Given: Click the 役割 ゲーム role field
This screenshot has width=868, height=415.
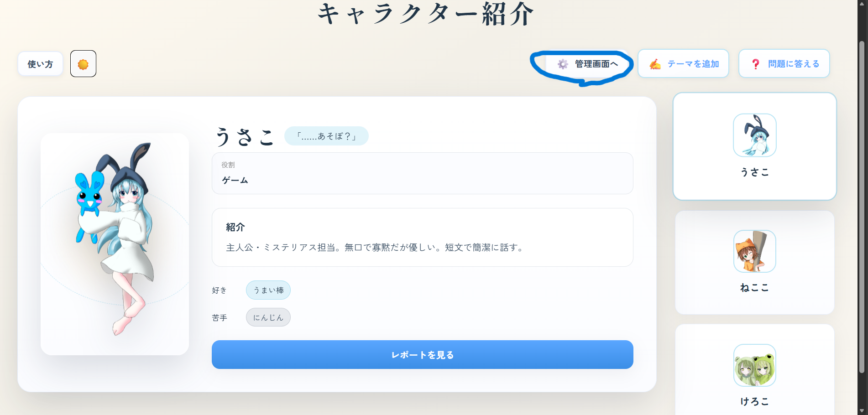Looking at the screenshot, I should pos(422,173).
